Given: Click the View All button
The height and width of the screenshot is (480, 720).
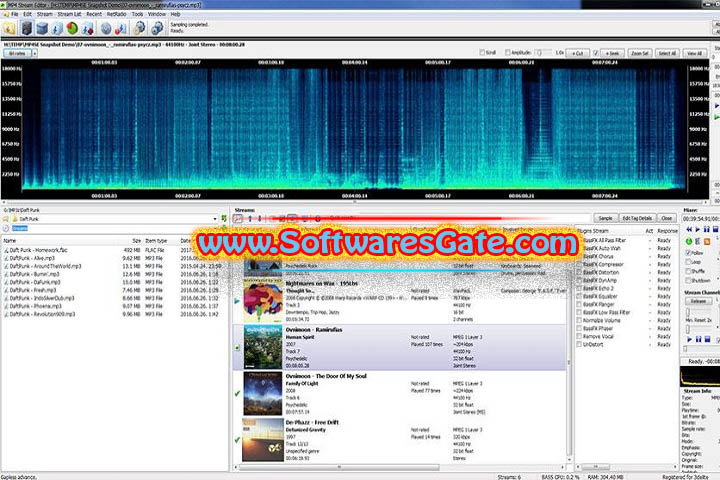Looking at the screenshot, I should coord(695,53).
